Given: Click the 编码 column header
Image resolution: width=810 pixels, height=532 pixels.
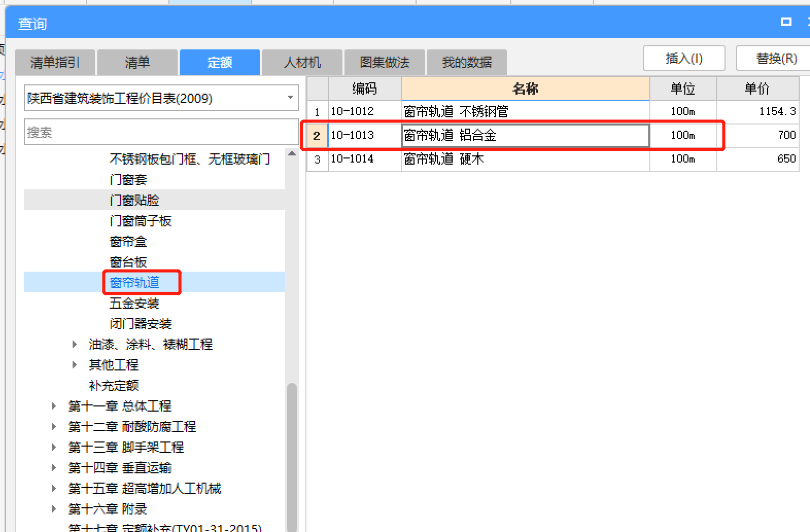Looking at the screenshot, I should tap(365, 88).
